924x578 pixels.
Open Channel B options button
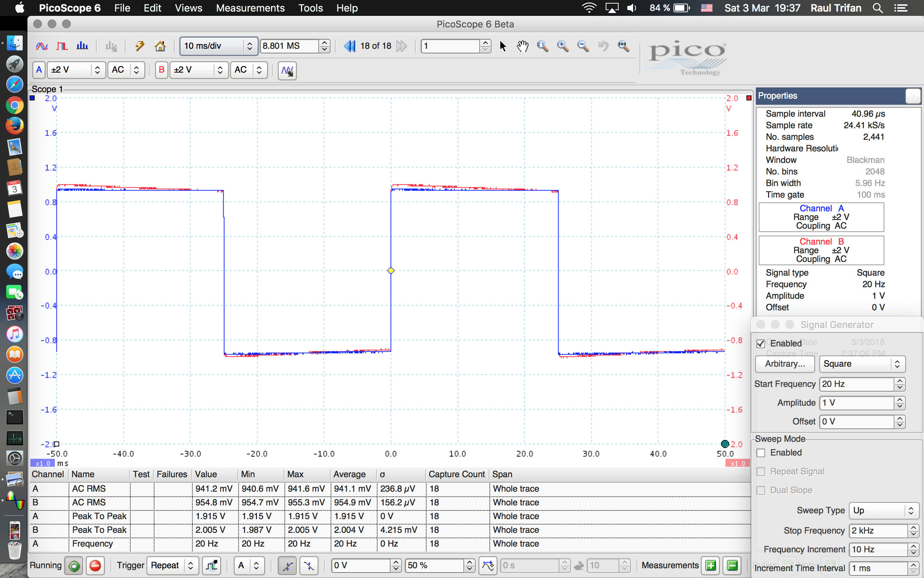[x=161, y=70]
